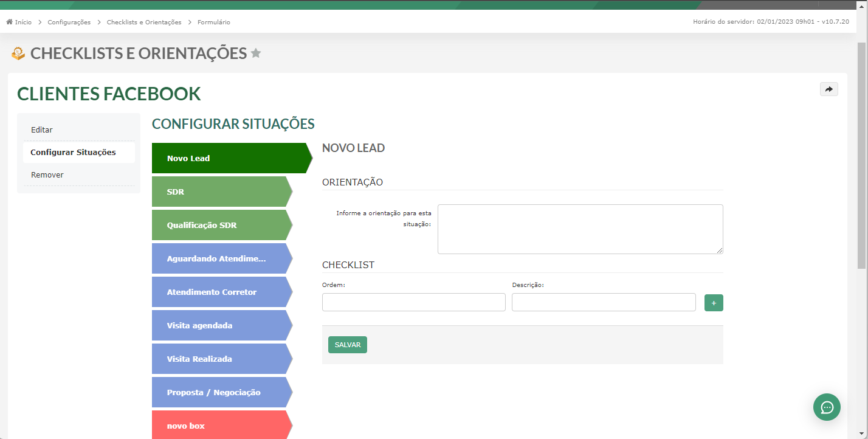Image resolution: width=868 pixels, height=439 pixels.
Task: Select the Atendimento Corretor stage
Action: 222,292
